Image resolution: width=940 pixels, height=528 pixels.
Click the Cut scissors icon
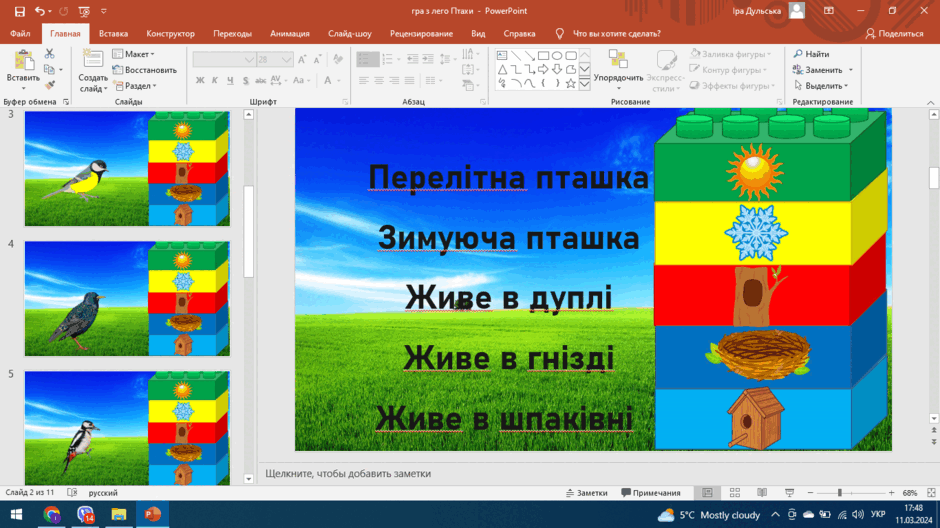tap(50, 54)
